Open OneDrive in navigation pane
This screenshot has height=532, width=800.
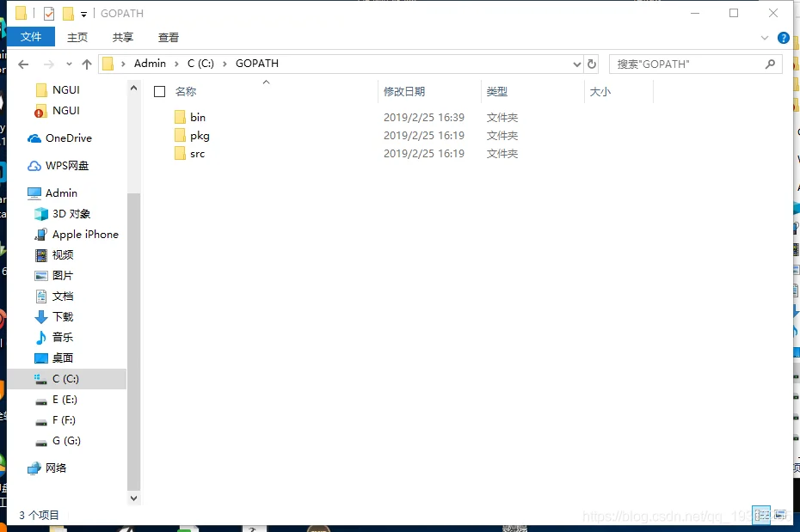[59, 138]
